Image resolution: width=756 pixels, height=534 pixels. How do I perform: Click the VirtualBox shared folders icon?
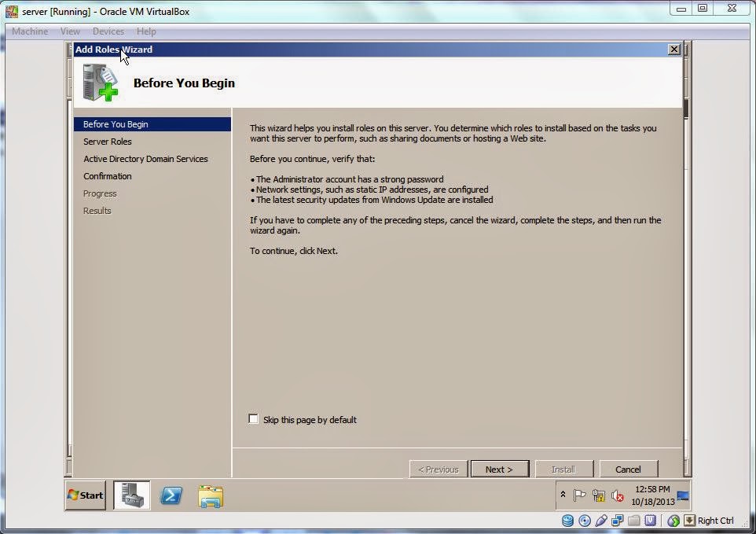click(634, 521)
